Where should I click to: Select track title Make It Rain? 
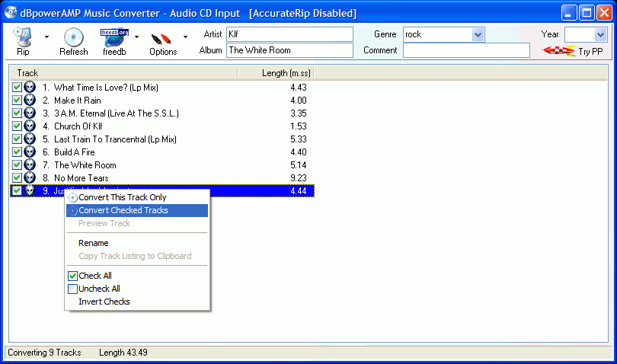pyautogui.click(x=78, y=101)
